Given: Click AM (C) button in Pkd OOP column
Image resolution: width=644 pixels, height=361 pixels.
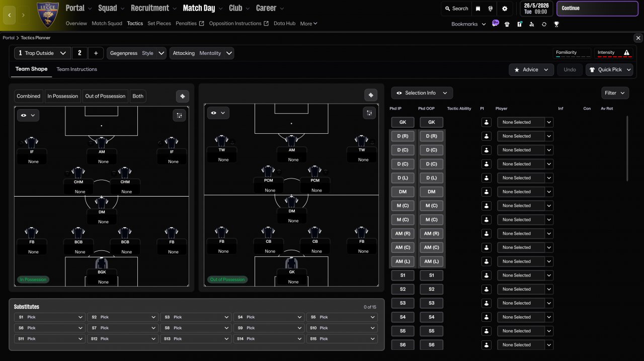Looking at the screenshot, I should (x=431, y=247).
